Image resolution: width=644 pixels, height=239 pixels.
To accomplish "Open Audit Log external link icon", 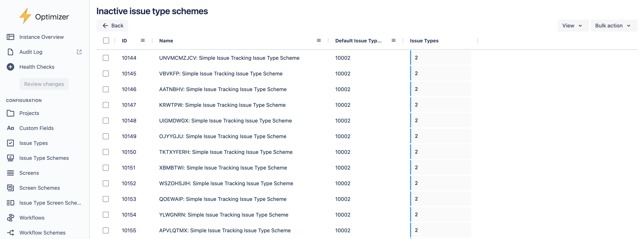I will click(x=79, y=52).
